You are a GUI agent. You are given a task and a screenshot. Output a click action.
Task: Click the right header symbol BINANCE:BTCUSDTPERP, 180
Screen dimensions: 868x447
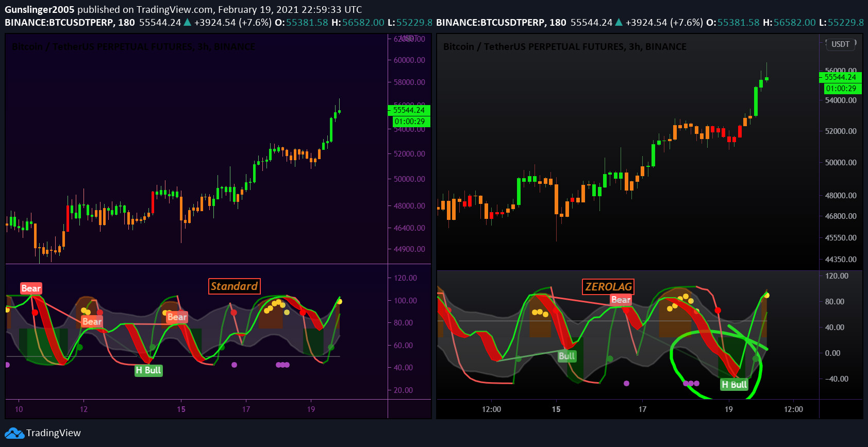pyautogui.click(x=501, y=23)
